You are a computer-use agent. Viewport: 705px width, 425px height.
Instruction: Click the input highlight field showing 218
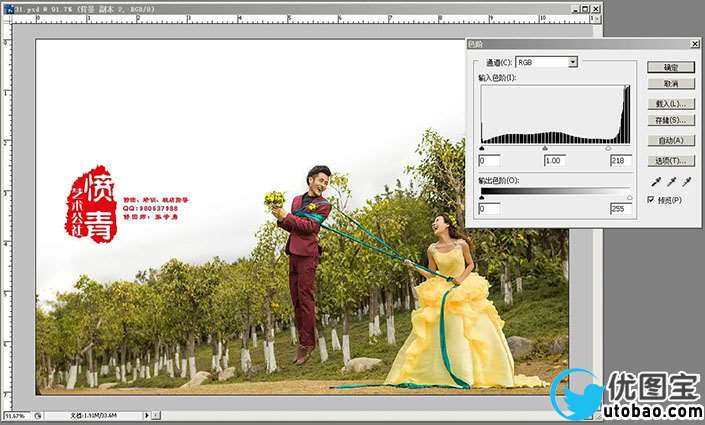tap(621, 161)
